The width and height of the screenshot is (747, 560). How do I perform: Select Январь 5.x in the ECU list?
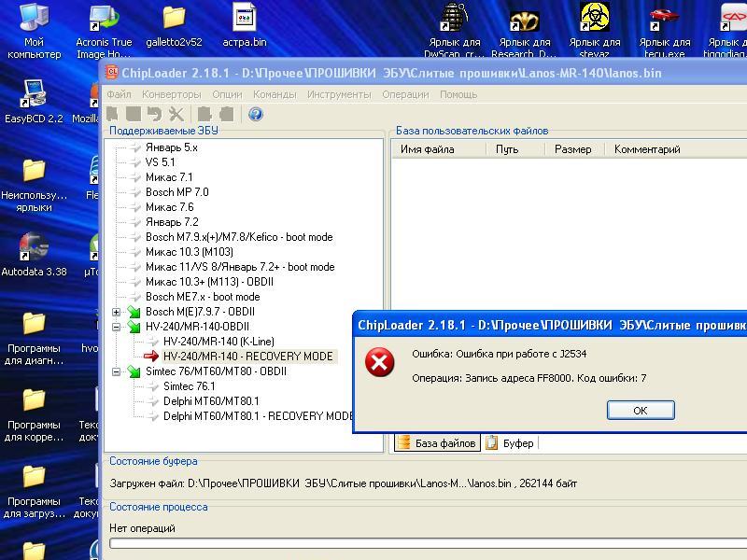[171, 147]
